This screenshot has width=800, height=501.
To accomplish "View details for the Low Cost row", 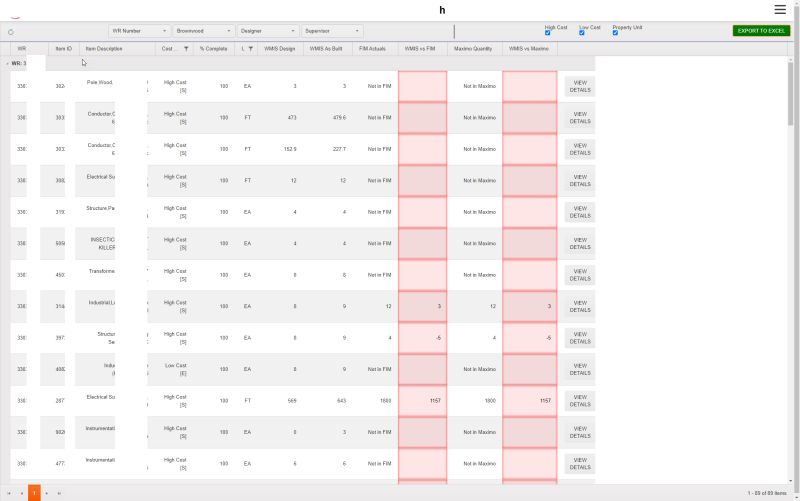I will click(x=580, y=369).
